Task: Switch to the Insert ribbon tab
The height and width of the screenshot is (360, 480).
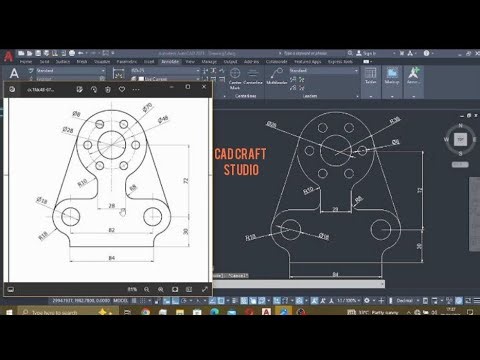Action: 149,62
